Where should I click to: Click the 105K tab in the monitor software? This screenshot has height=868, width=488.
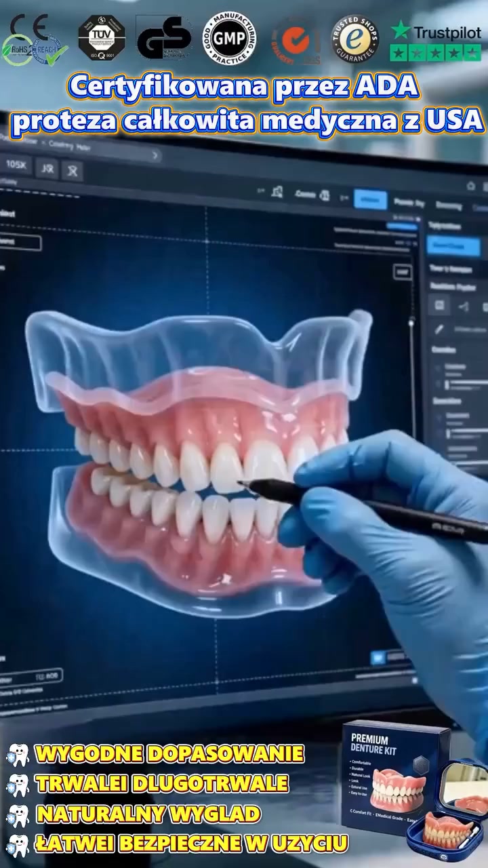(x=15, y=164)
